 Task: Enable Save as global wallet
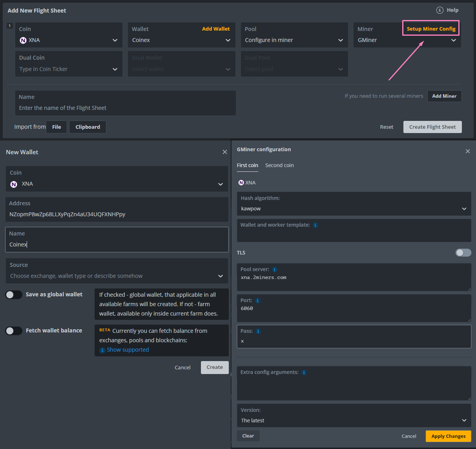tap(14, 294)
